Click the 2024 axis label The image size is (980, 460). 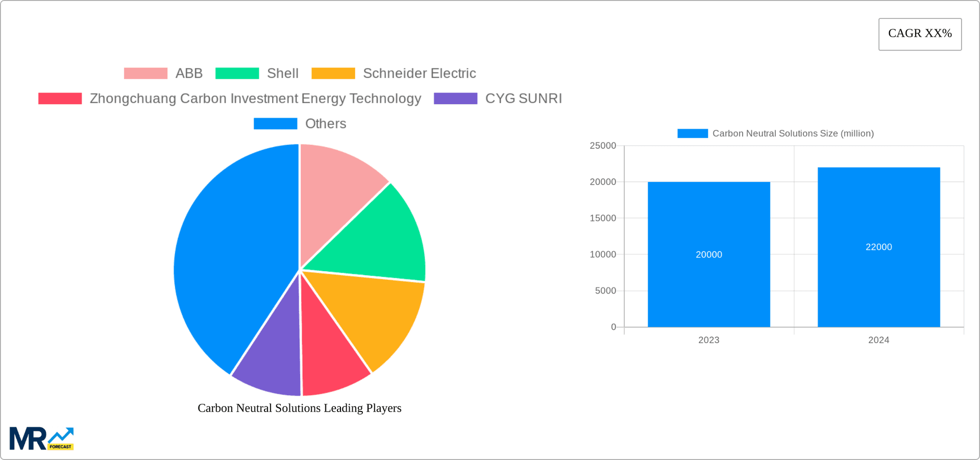coord(878,340)
